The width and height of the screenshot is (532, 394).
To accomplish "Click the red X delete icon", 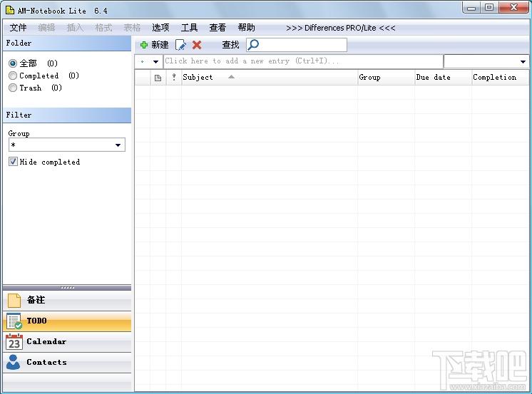I will pos(197,45).
